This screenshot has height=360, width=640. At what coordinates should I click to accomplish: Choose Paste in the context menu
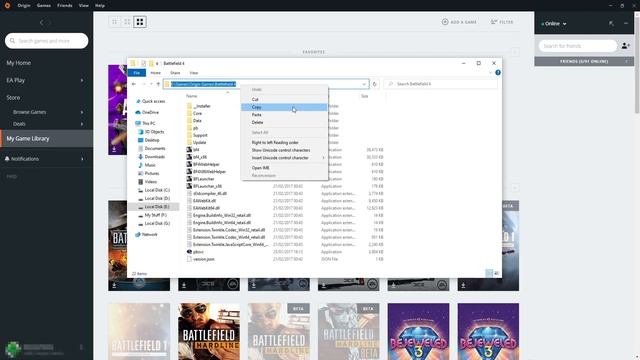284,115
